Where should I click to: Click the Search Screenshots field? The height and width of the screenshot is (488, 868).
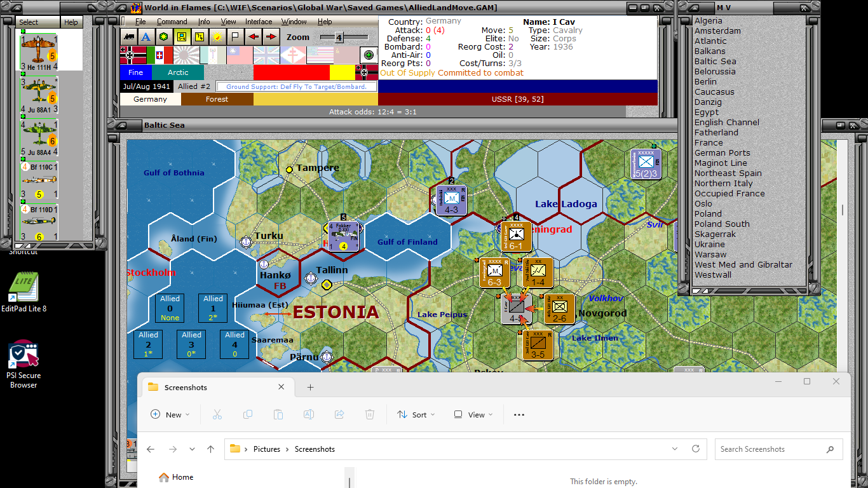pyautogui.click(x=778, y=449)
